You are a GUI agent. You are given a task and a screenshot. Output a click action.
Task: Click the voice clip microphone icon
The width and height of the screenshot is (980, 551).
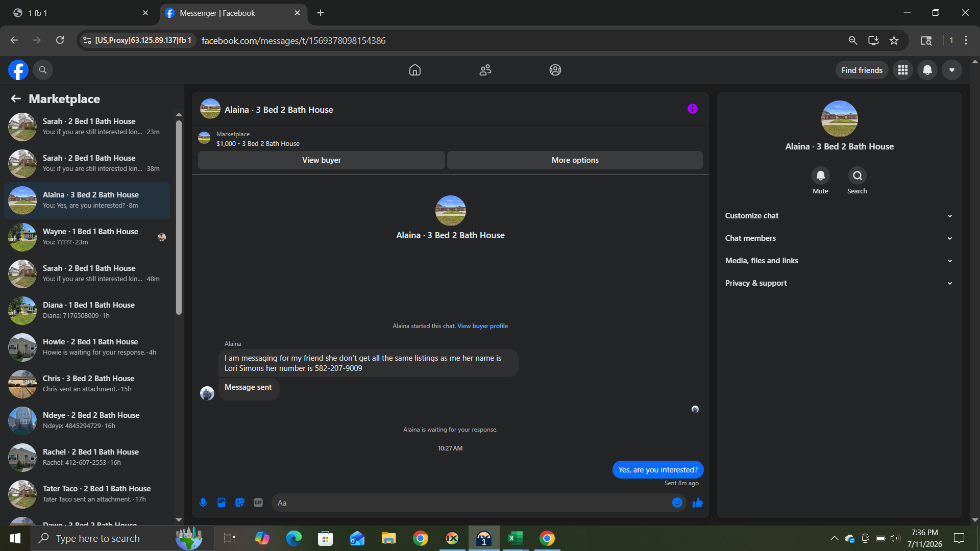[x=203, y=503]
